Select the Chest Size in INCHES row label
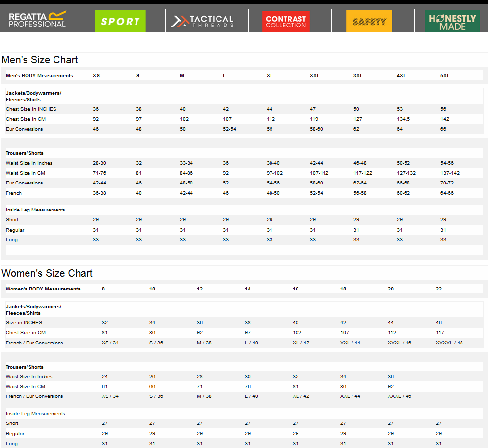Viewport: 488px width, 448px height. [x=31, y=109]
